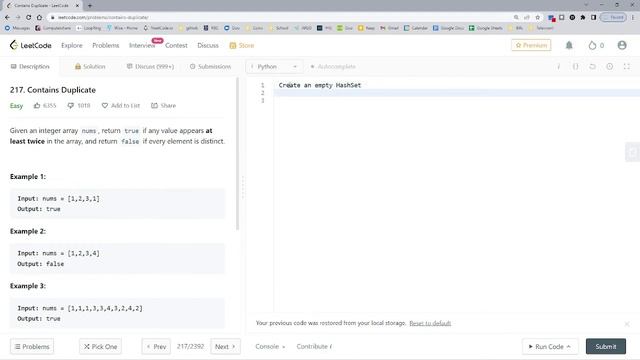Switch to the Discuss (999+) tab
Image resolution: width=640 pixels, height=360 pixels.
[x=150, y=67]
